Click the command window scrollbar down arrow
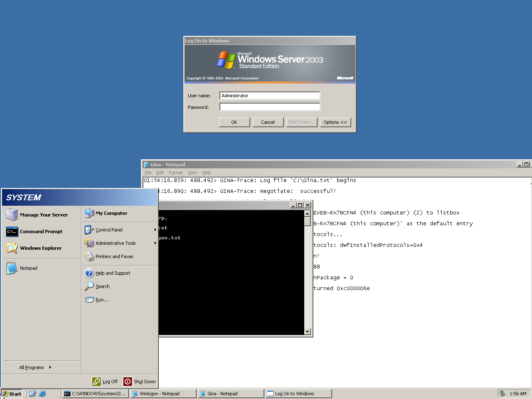This screenshot has height=399, width=532. click(308, 331)
